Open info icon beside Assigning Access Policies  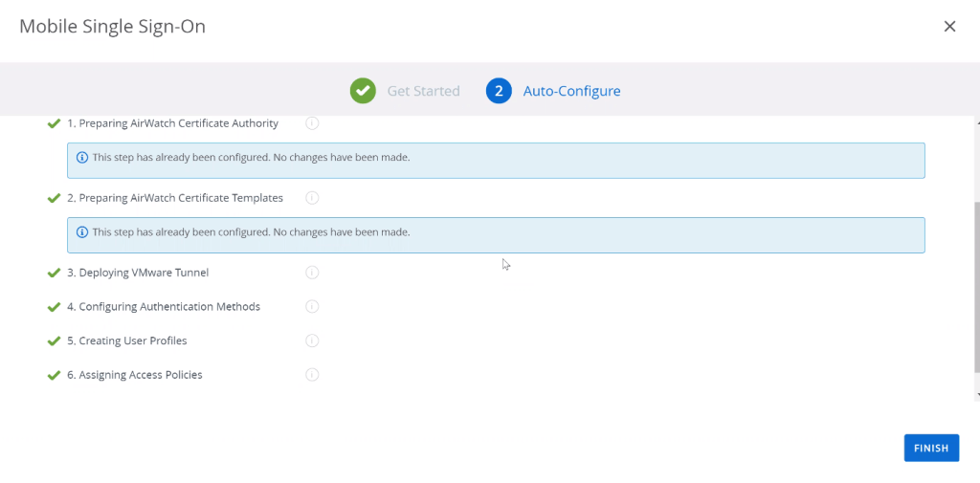312,375
